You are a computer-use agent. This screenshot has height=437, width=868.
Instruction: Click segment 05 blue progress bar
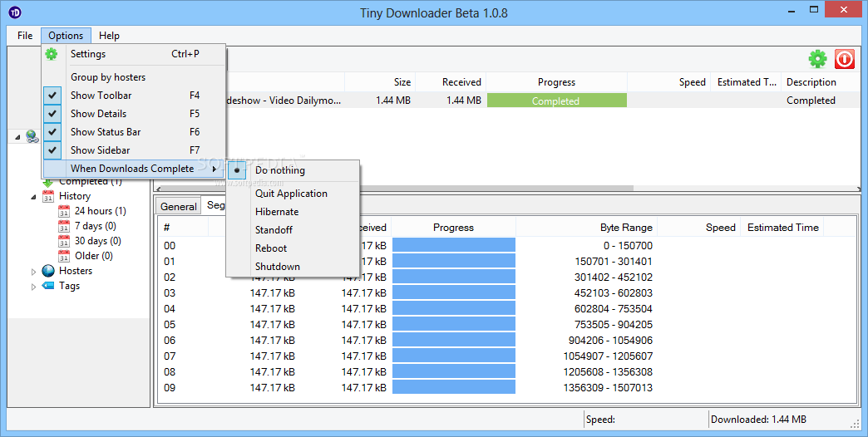point(453,324)
